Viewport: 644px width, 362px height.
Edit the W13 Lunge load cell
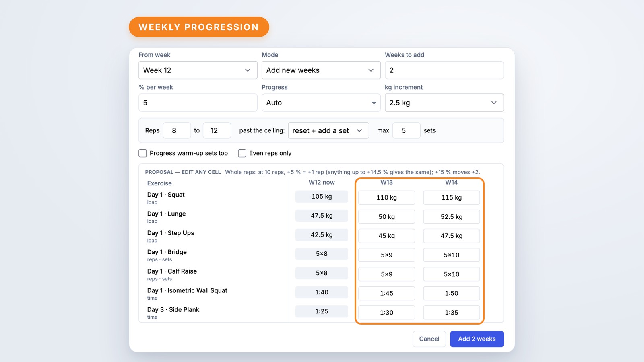click(x=386, y=217)
